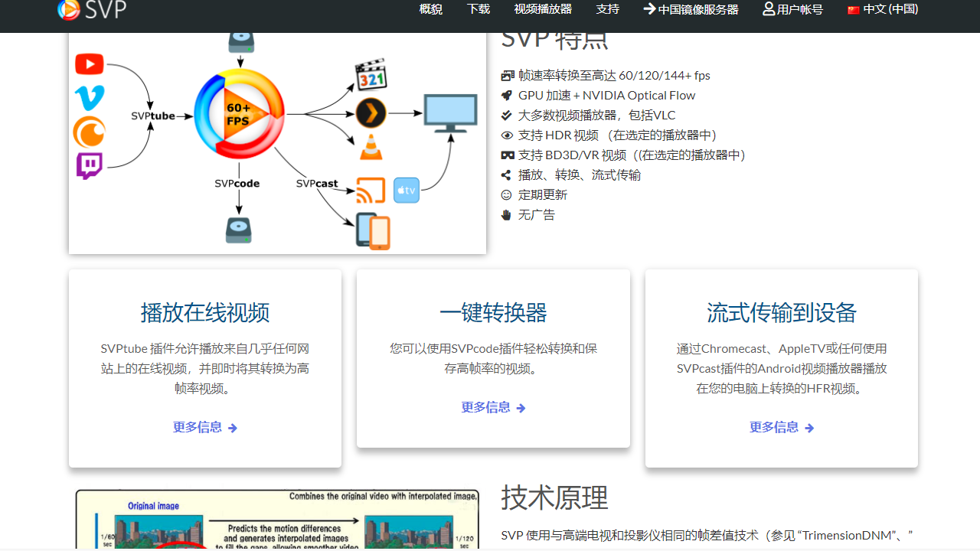This screenshot has height=551, width=980.
Task: Click the smartphone icon below SVPcast
Action: (x=373, y=230)
